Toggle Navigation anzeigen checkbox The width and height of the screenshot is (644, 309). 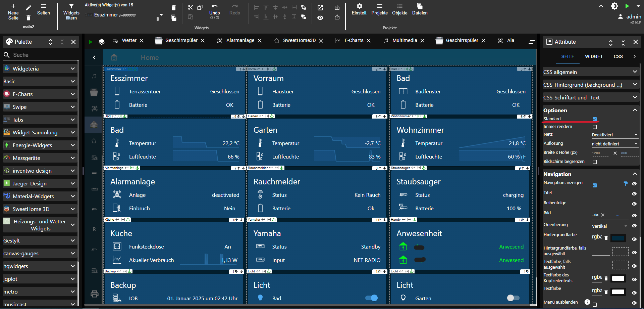(595, 185)
